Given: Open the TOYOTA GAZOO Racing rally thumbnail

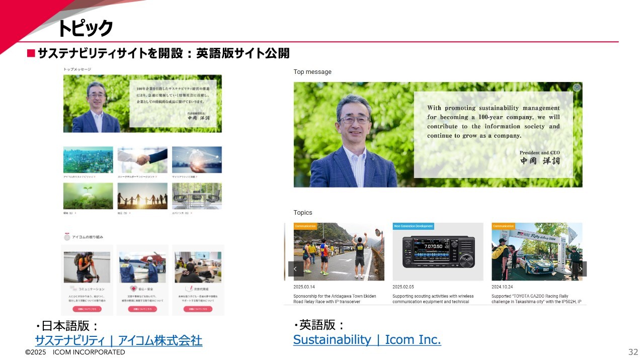Looking at the screenshot, I should tap(537, 251).
